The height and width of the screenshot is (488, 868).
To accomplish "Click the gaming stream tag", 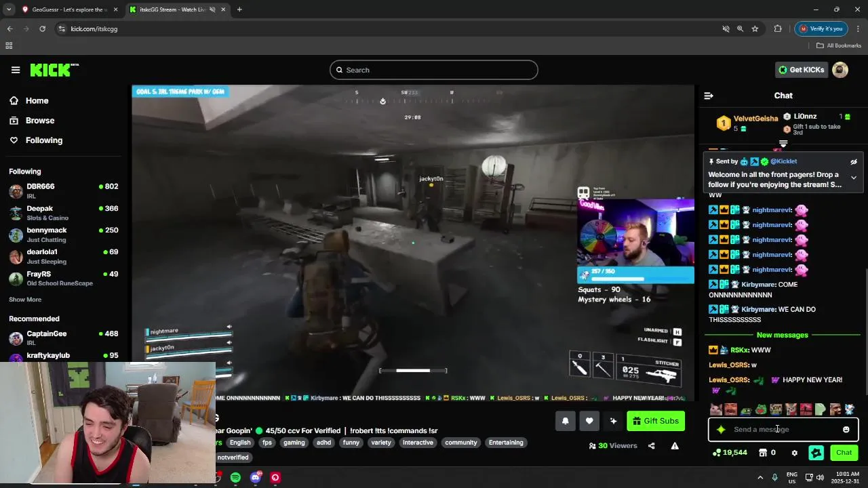I will (294, 443).
